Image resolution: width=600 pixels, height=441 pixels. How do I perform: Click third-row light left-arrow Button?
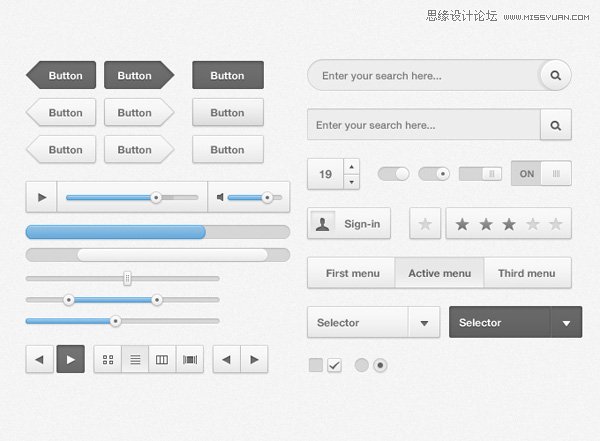[x=61, y=149]
